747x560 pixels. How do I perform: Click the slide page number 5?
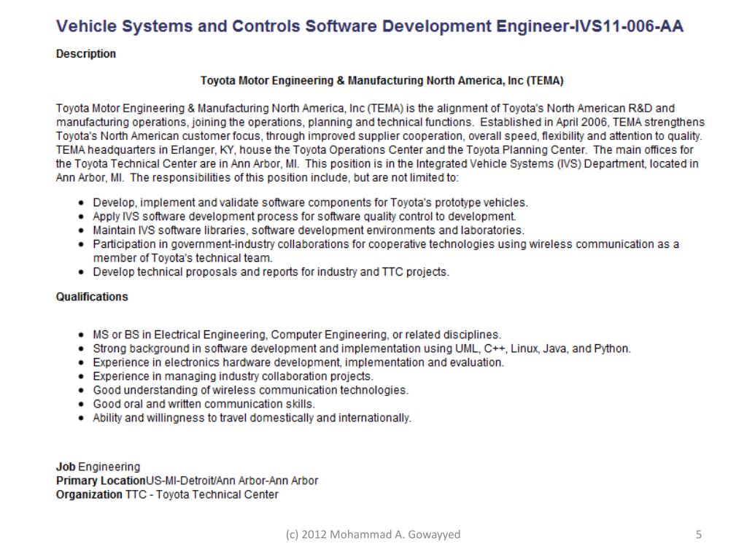coord(698,534)
